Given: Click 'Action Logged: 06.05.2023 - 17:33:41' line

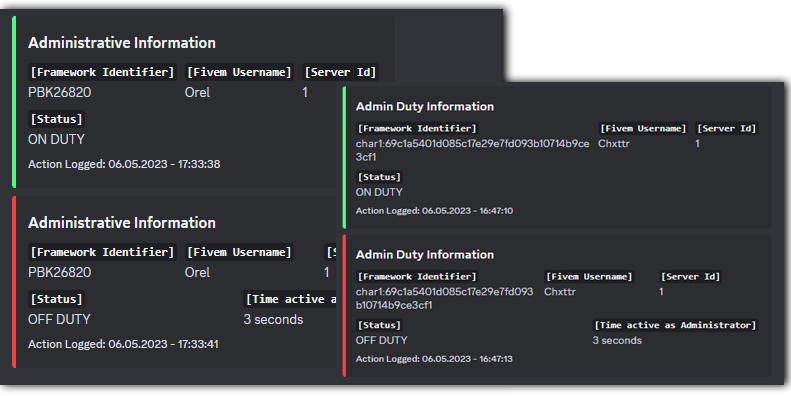Looking at the screenshot, I should 123,344.
